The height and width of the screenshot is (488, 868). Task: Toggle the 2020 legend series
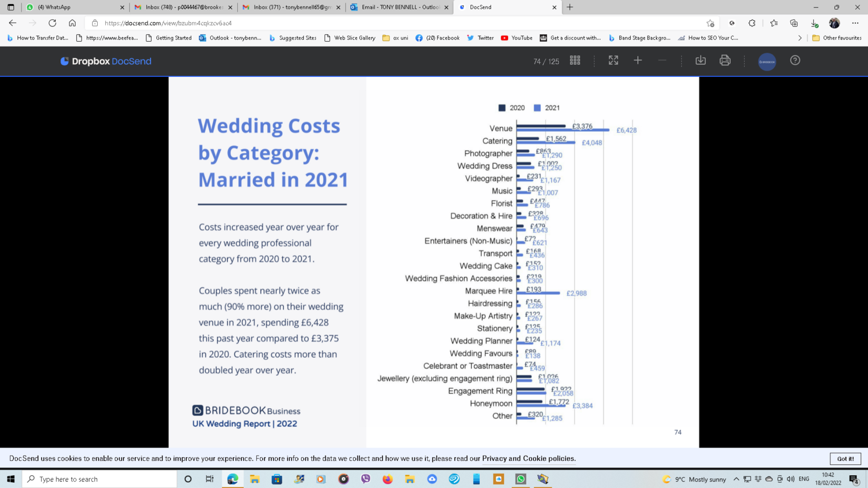(x=512, y=108)
